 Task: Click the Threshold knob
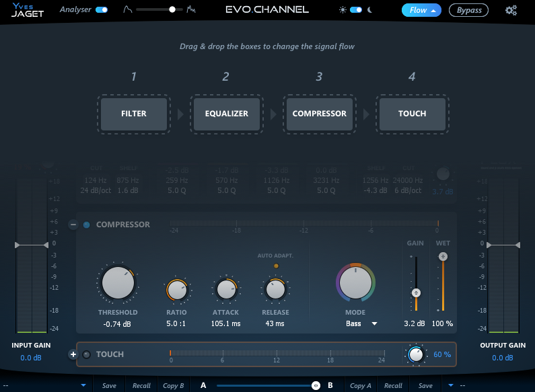pos(118,283)
